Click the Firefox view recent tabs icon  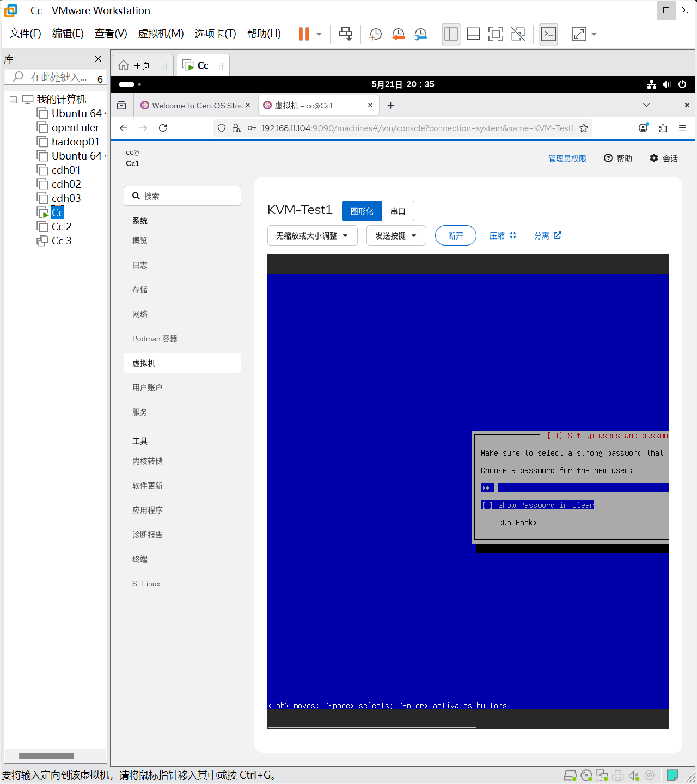(121, 105)
